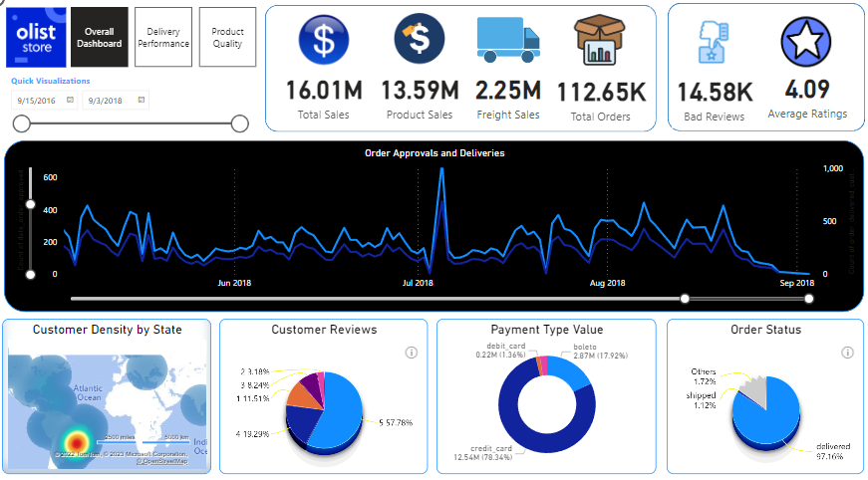Switch to the Overall Dashboard page

tap(100, 37)
